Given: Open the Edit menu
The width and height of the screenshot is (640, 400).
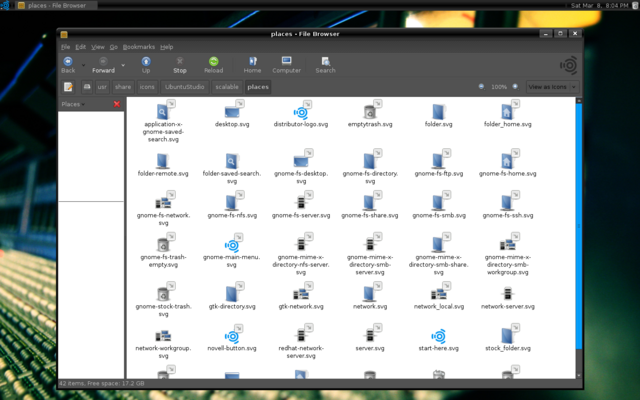Looking at the screenshot, I should click(x=80, y=47).
